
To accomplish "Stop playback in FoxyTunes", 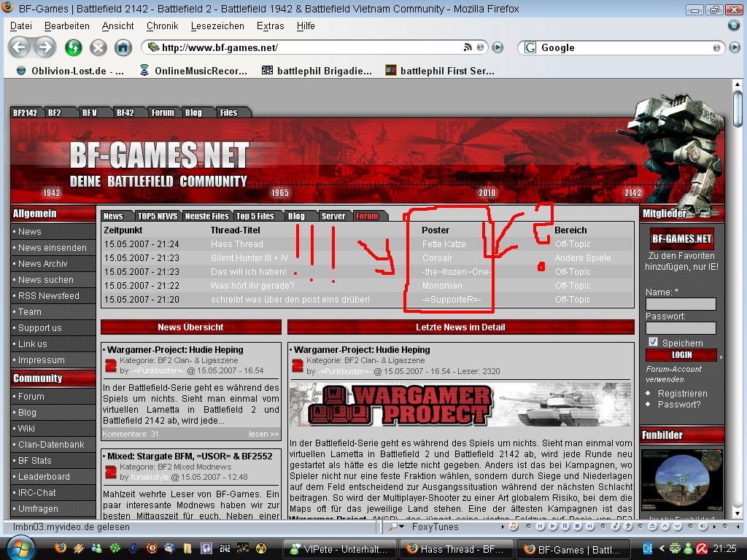I will [x=578, y=526].
